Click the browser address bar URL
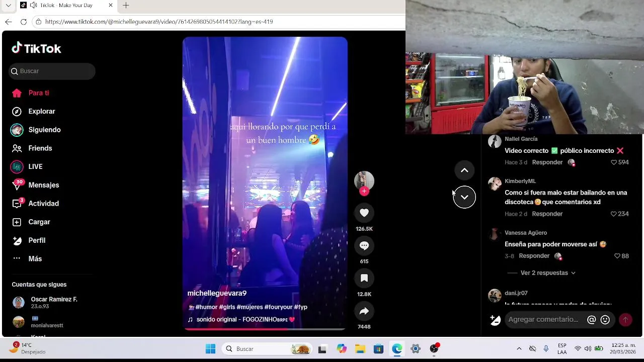The width and height of the screenshot is (644, 362). pyautogui.click(x=159, y=22)
